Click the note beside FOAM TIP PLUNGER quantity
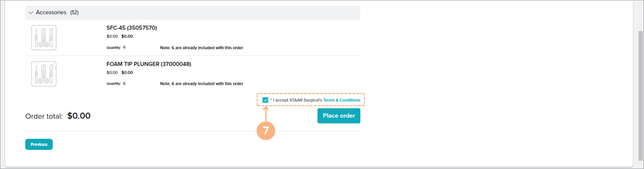The height and width of the screenshot is (169, 644). 201,84
